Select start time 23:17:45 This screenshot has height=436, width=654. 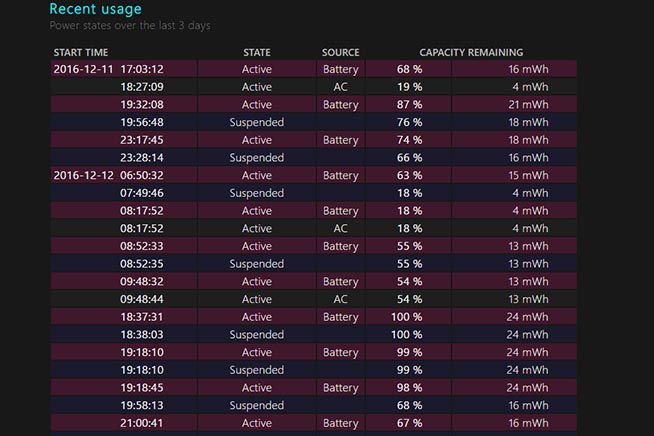tap(142, 140)
